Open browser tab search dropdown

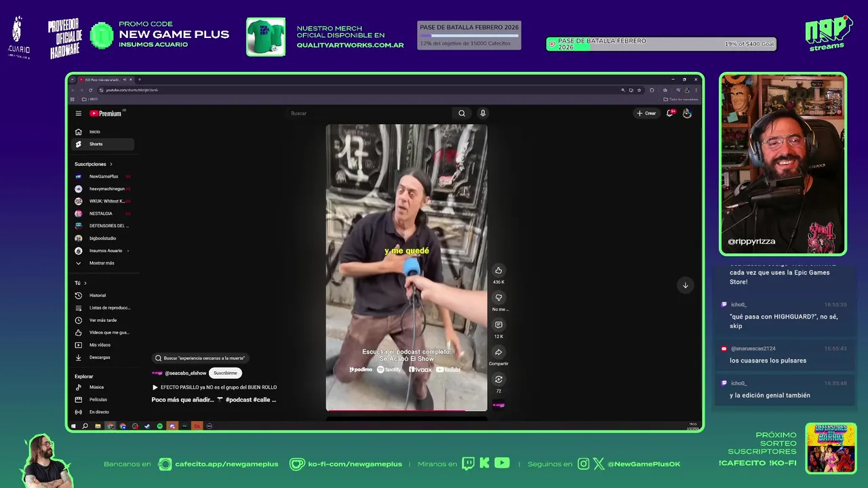73,79
